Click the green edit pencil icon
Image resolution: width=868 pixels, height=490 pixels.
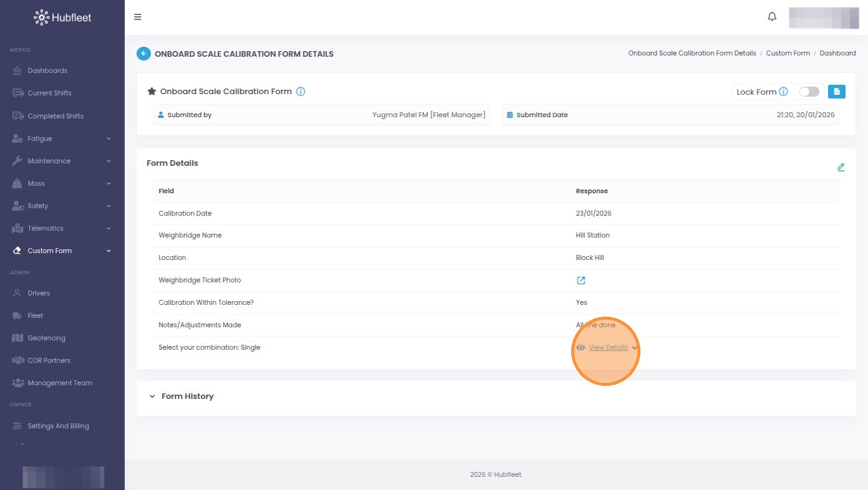(841, 167)
